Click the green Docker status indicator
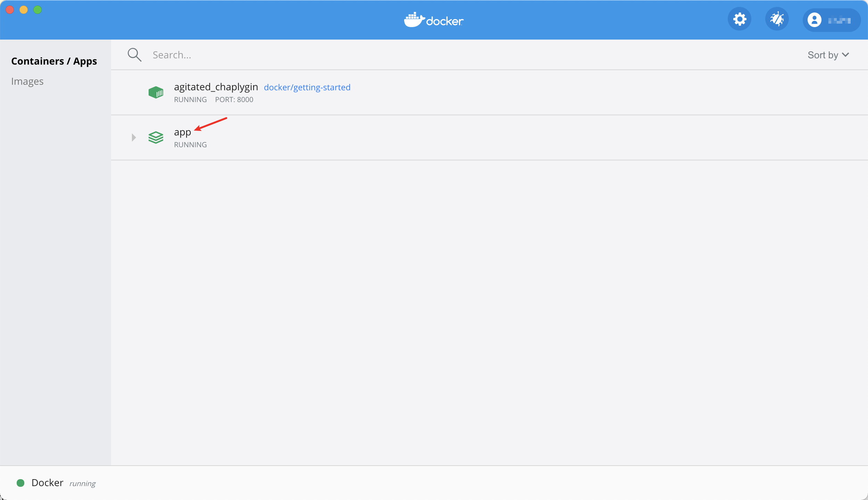Screen dimensions: 868x500 click(x=20, y=483)
